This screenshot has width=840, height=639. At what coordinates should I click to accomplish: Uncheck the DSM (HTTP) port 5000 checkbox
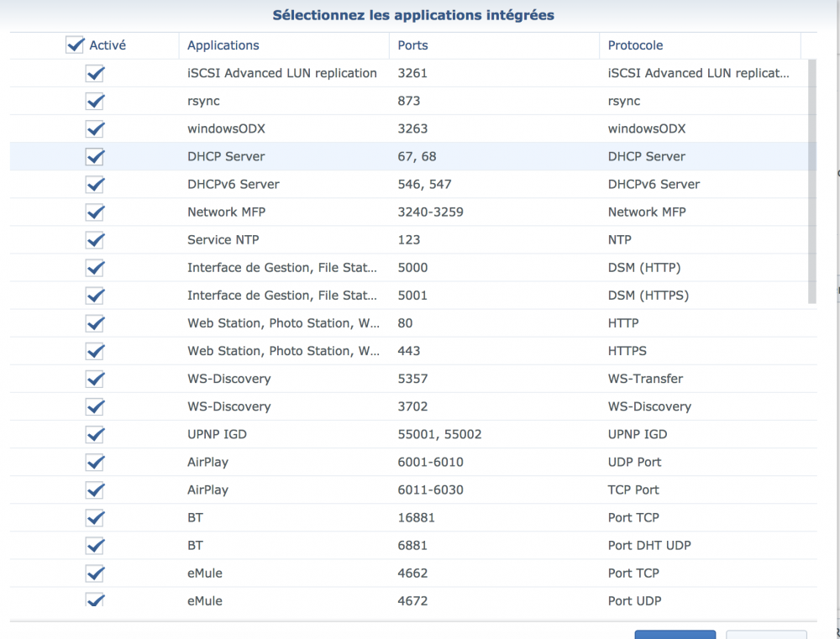(x=95, y=268)
